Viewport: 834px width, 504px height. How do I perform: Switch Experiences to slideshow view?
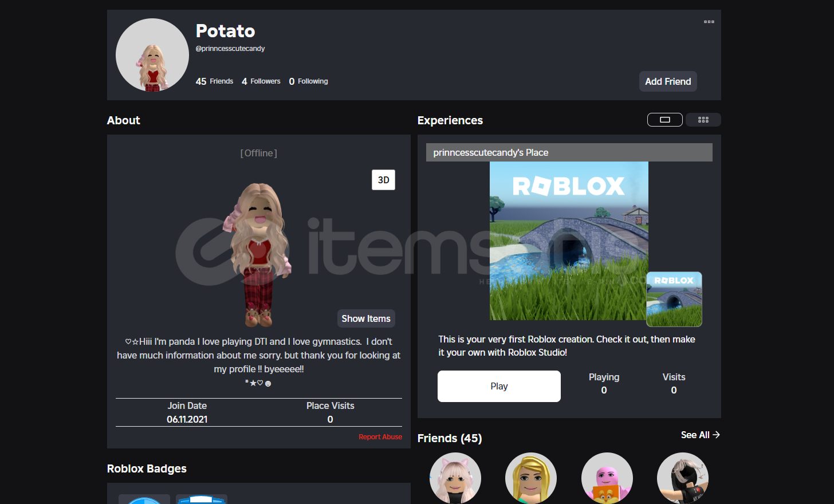[665, 120]
